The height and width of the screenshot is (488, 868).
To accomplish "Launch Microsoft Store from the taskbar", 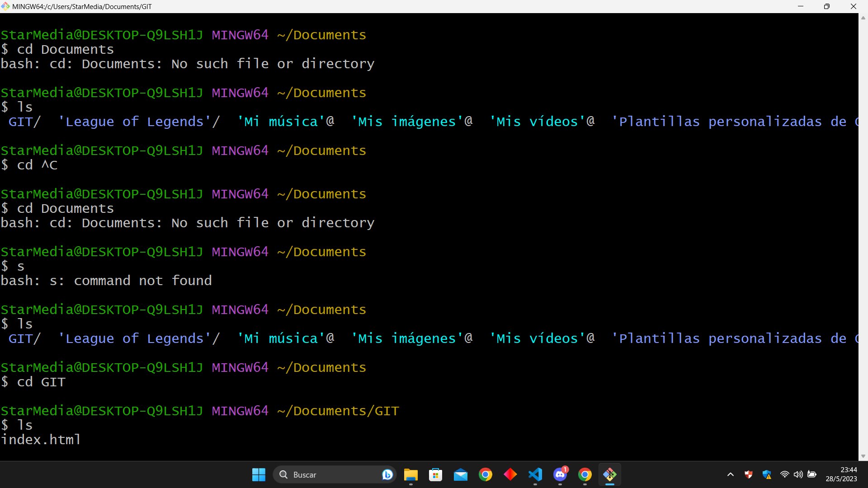I will [x=435, y=474].
